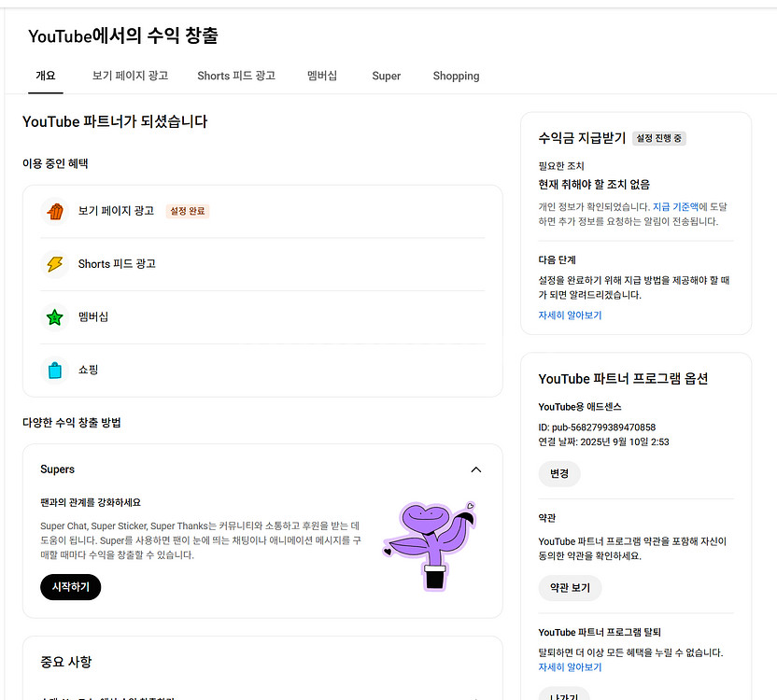Collapse the Supers section using its chevron
This screenshot has width=777, height=700.
click(476, 469)
